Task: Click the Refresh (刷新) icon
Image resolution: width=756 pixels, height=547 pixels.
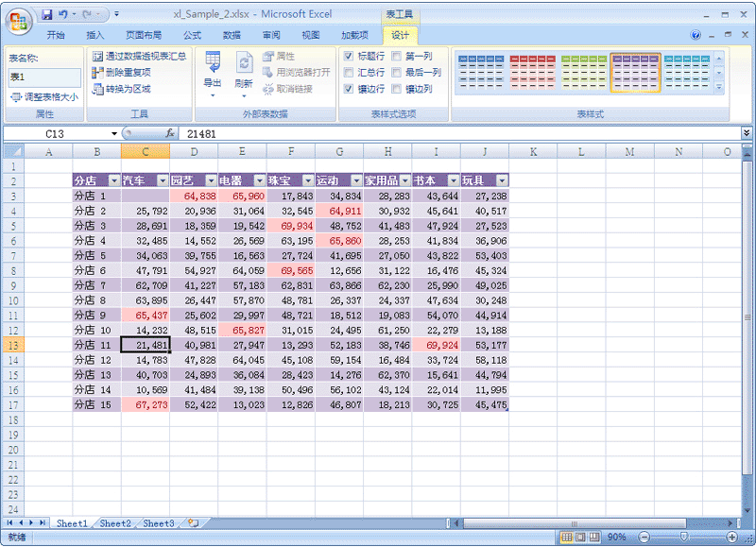Action: 244,62
